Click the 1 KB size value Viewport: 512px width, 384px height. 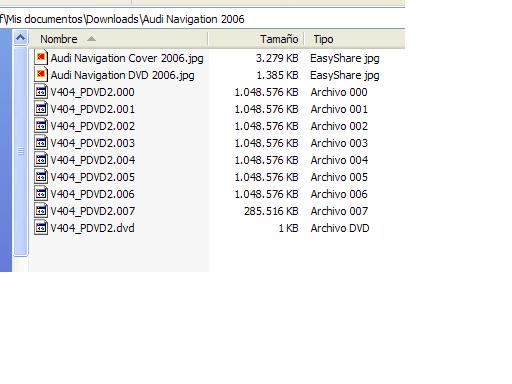(288, 228)
